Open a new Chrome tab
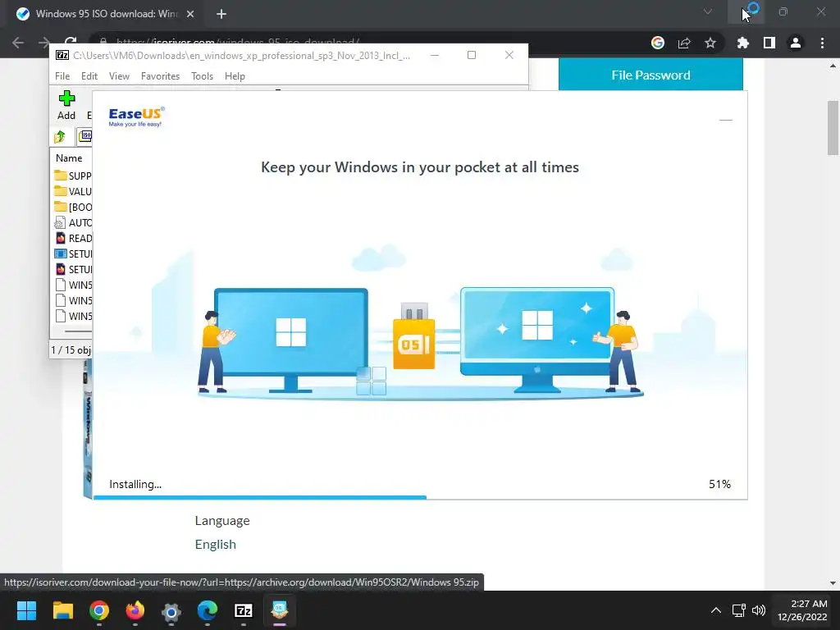This screenshot has height=630, width=840. 221,14
